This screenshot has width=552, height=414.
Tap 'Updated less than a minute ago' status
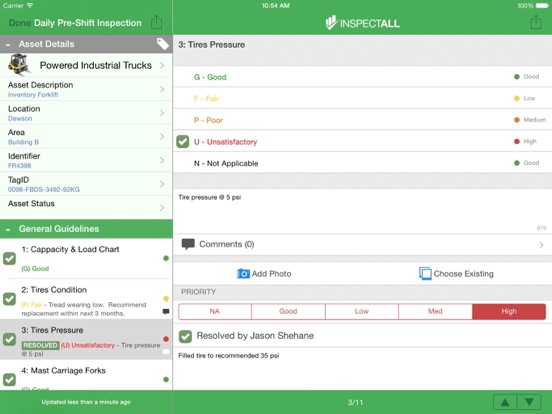pyautogui.click(x=86, y=402)
